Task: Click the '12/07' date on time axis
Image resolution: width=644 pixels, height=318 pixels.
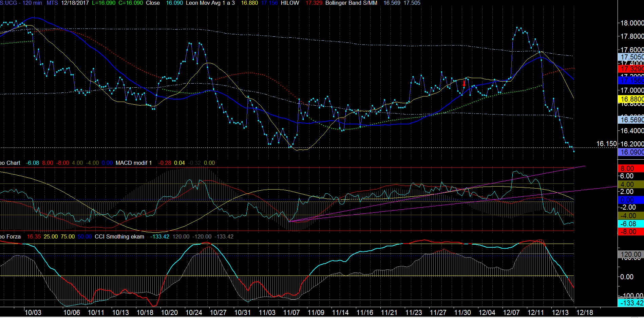Action: 511,313
